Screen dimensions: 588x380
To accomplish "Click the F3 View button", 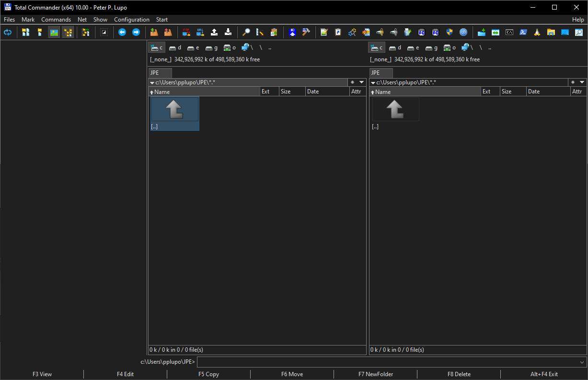I will pyautogui.click(x=42, y=374).
